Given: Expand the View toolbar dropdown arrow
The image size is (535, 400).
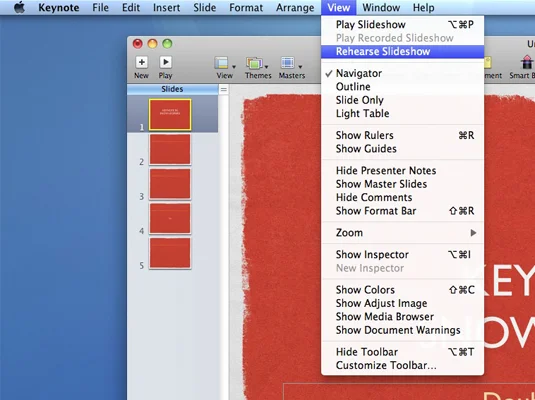Looking at the screenshot, I should (234, 67).
